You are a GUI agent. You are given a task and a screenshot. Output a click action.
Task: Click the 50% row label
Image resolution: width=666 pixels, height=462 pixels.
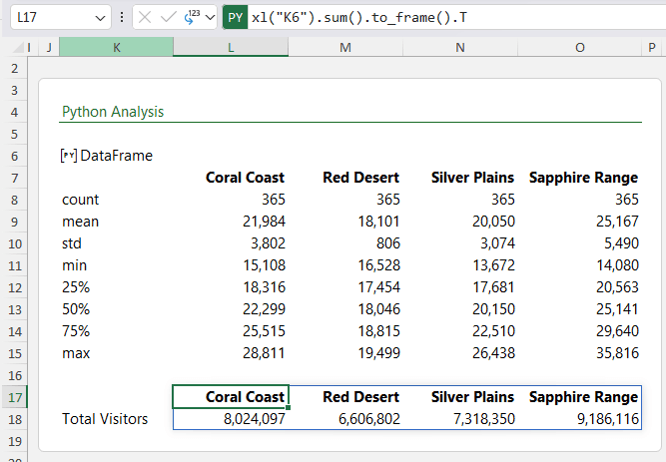point(76,309)
